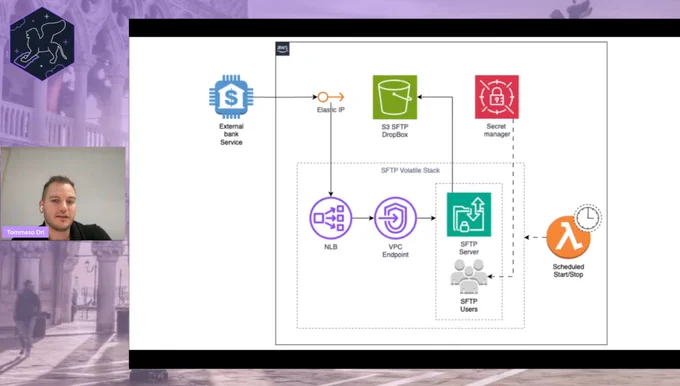Click the Tommaso speaker name tag
The image size is (680, 386).
click(25, 232)
